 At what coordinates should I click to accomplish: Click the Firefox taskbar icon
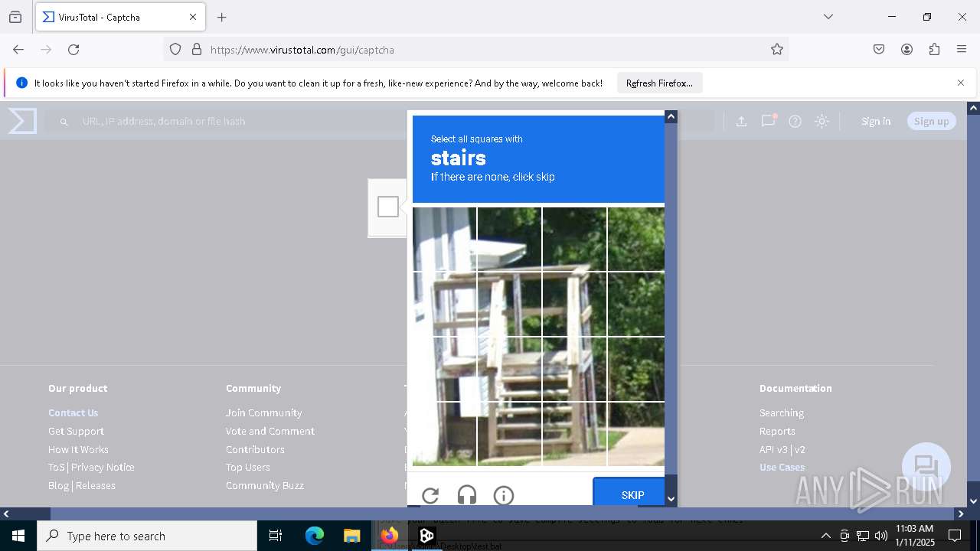tap(389, 536)
